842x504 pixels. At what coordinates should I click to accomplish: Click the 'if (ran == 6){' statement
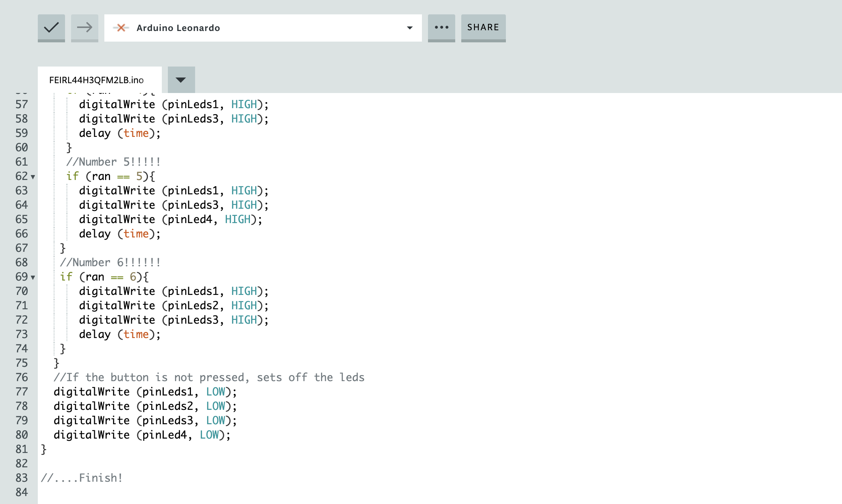pyautogui.click(x=104, y=277)
